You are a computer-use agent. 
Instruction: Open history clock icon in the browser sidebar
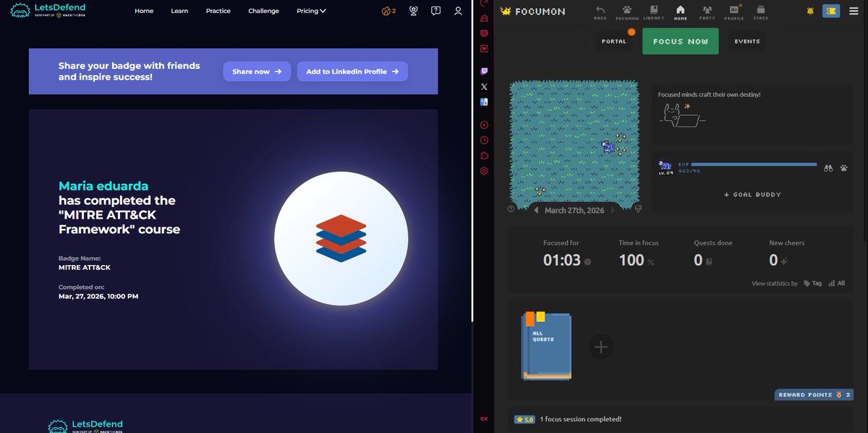point(484,140)
